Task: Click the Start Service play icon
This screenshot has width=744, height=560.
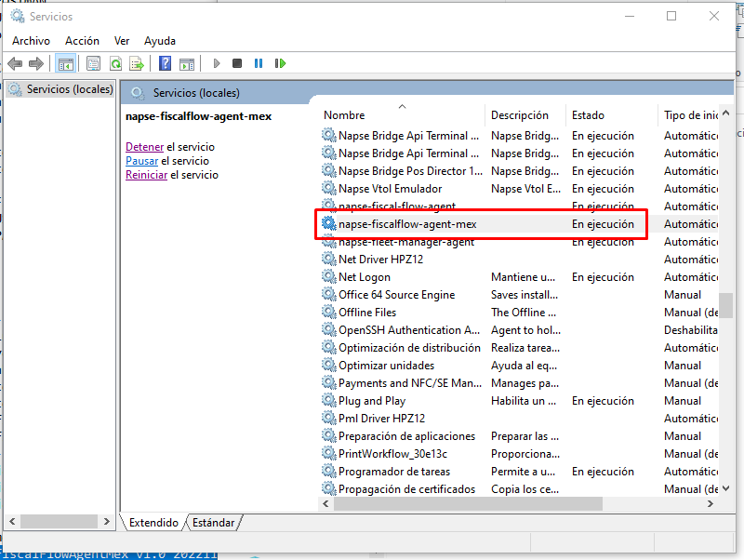Action: pyautogui.click(x=217, y=63)
